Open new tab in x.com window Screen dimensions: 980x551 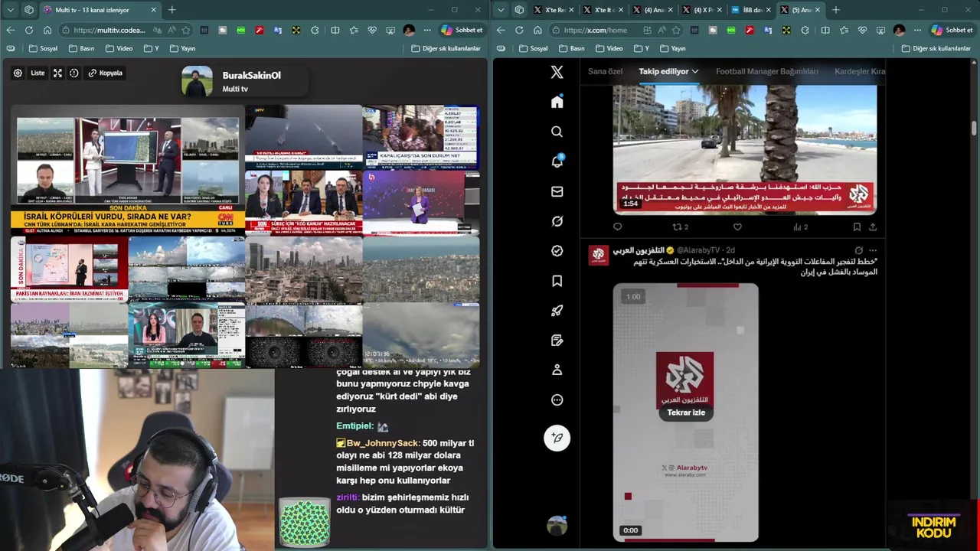(x=835, y=10)
